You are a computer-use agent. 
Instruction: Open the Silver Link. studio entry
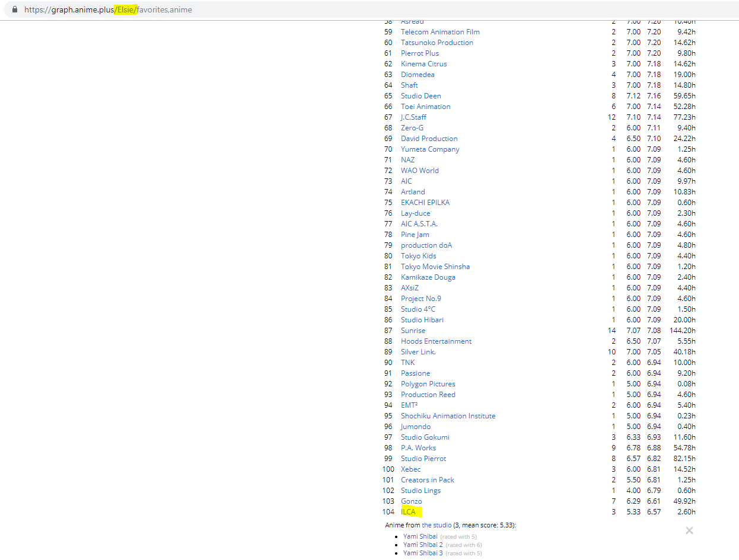tap(418, 352)
